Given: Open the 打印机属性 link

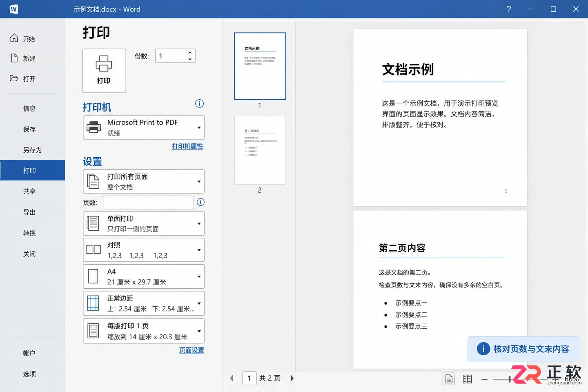Looking at the screenshot, I should pyautogui.click(x=187, y=146).
